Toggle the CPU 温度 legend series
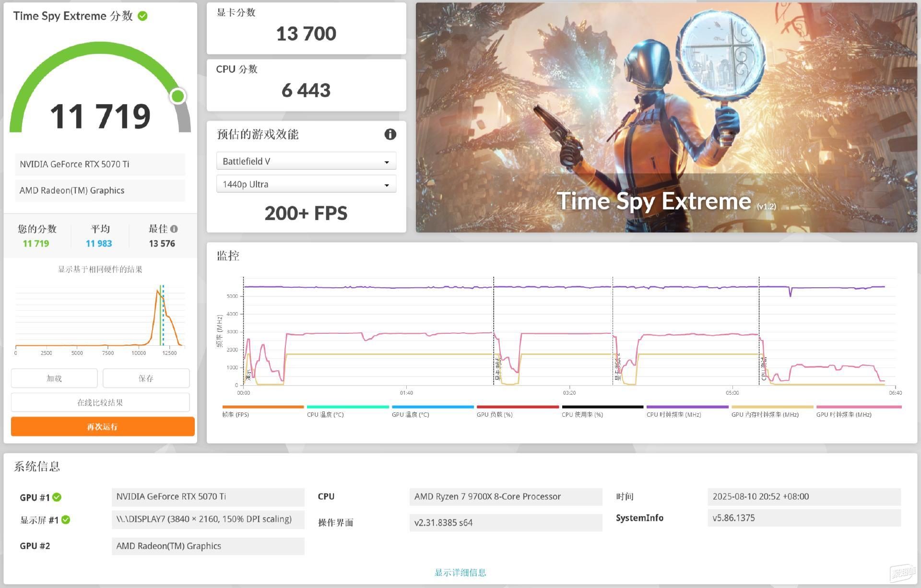The width and height of the screenshot is (921, 588). click(325, 414)
